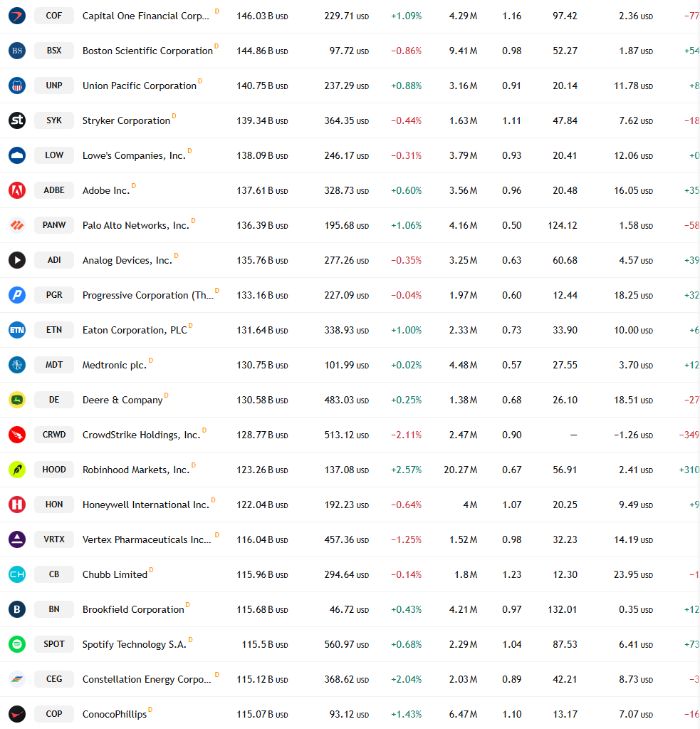
Task: Click the Union Pacific shield logo
Action: (17, 86)
